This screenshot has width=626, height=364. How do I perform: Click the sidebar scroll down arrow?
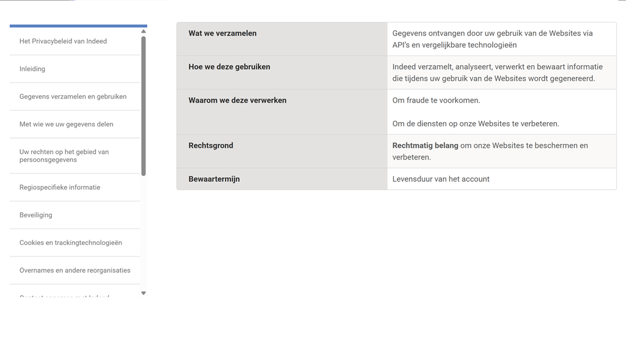[x=144, y=294]
